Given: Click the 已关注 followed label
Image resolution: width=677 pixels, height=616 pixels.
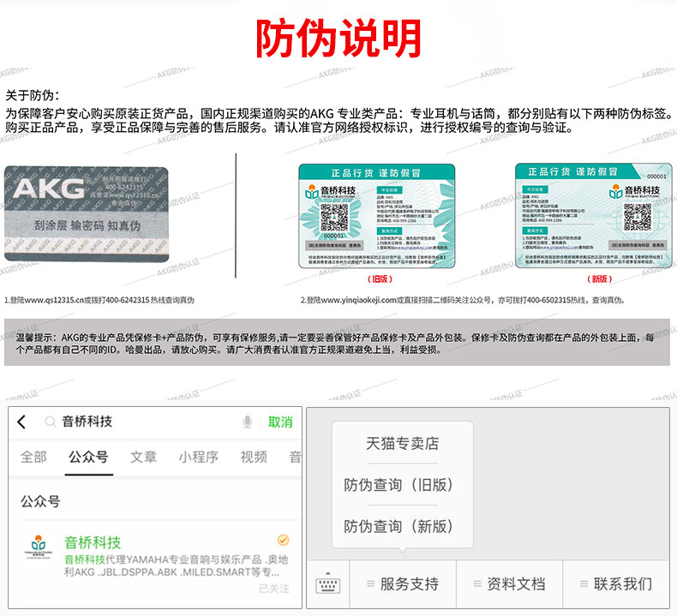Looking at the screenshot, I should point(274,589).
